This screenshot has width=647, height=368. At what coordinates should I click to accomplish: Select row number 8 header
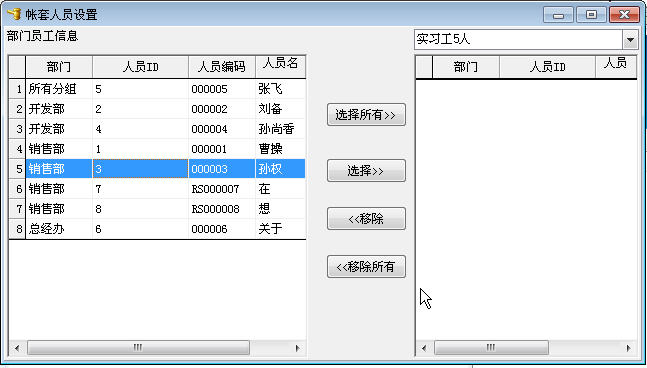(17, 229)
